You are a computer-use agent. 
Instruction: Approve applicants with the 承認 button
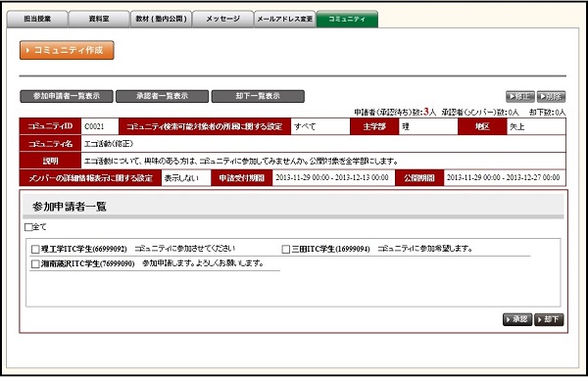tap(517, 319)
